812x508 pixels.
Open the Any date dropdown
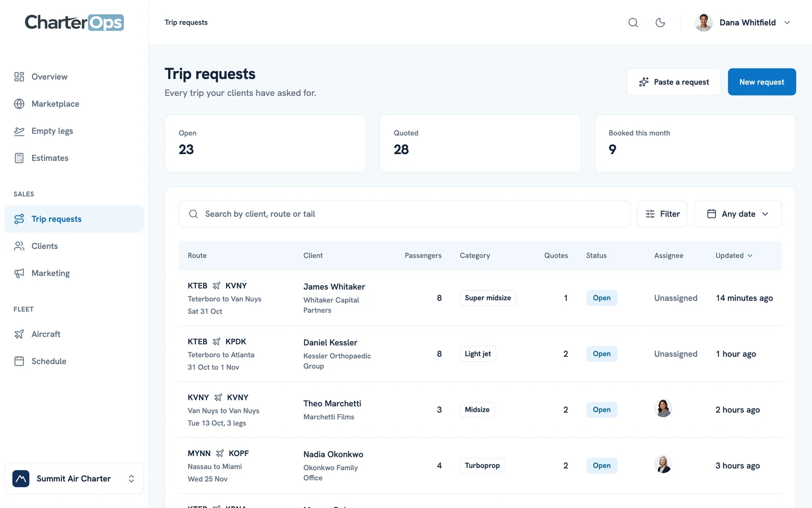(738, 214)
